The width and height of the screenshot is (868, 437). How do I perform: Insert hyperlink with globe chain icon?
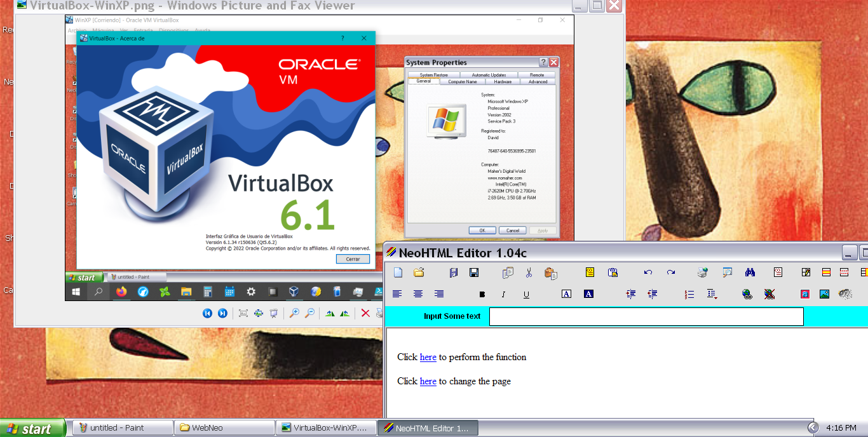(x=747, y=294)
